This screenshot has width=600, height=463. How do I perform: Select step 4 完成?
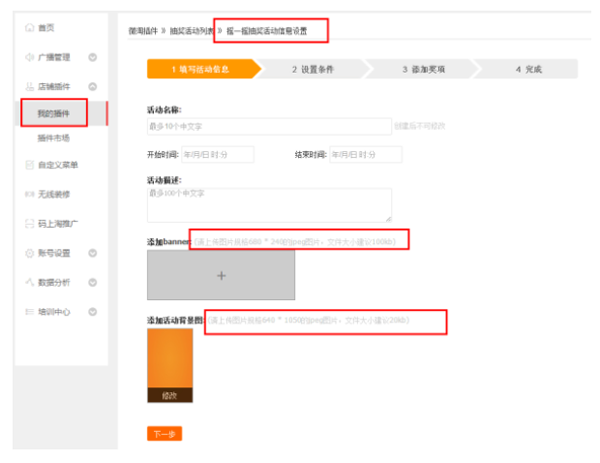coord(528,69)
